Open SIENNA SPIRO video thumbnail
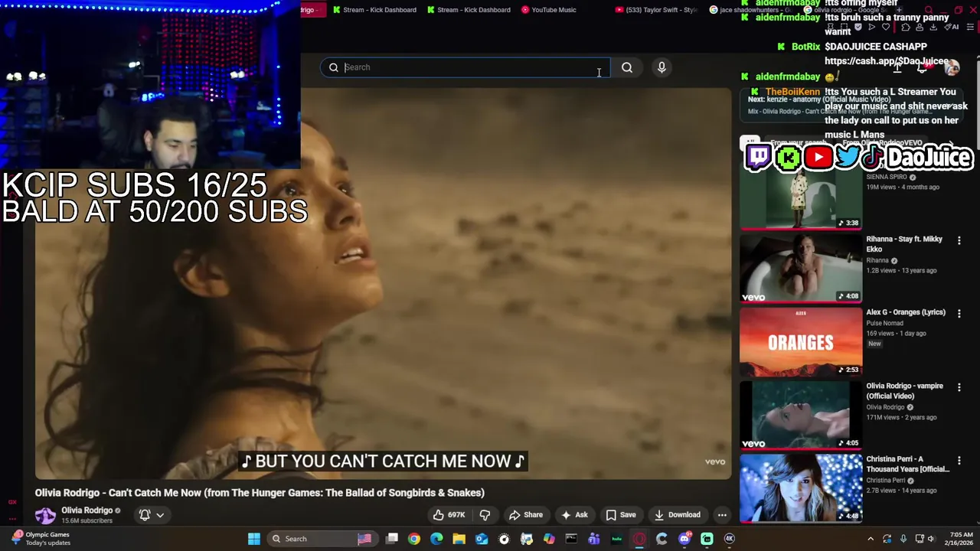The height and width of the screenshot is (551, 980). [x=801, y=195]
